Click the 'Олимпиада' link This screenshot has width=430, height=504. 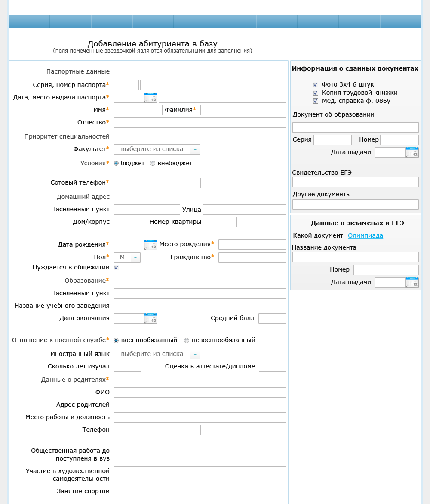(365, 235)
